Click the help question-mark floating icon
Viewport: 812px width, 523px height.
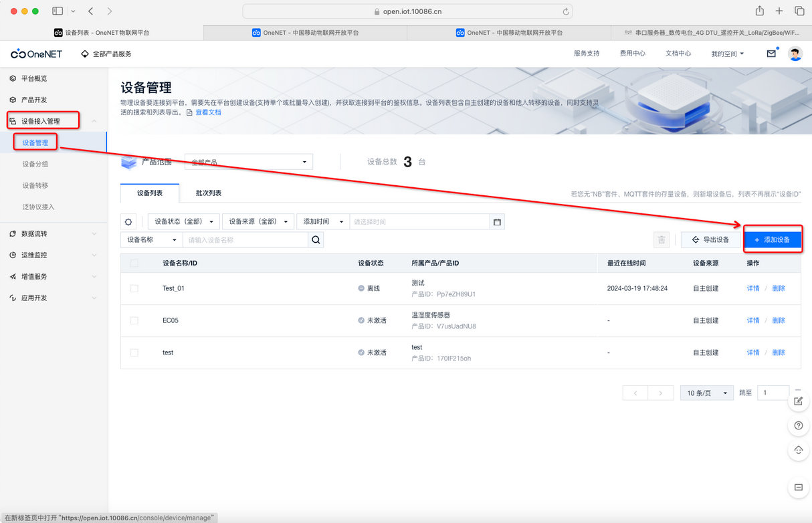click(x=798, y=425)
